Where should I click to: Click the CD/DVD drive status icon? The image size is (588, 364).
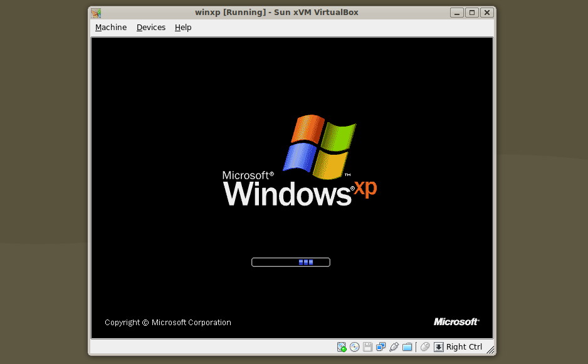click(355, 347)
